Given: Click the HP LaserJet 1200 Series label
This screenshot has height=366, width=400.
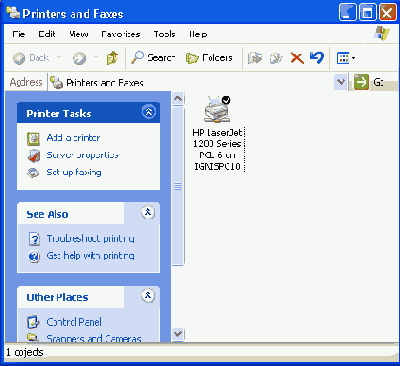Looking at the screenshot, I should coord(217,150).
